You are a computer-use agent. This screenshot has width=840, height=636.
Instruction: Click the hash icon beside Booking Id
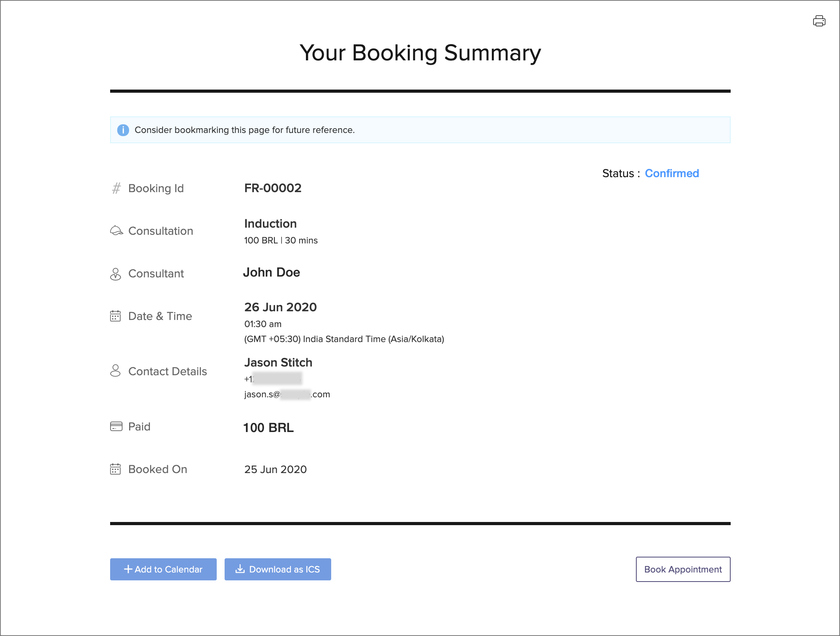[116, 188]
